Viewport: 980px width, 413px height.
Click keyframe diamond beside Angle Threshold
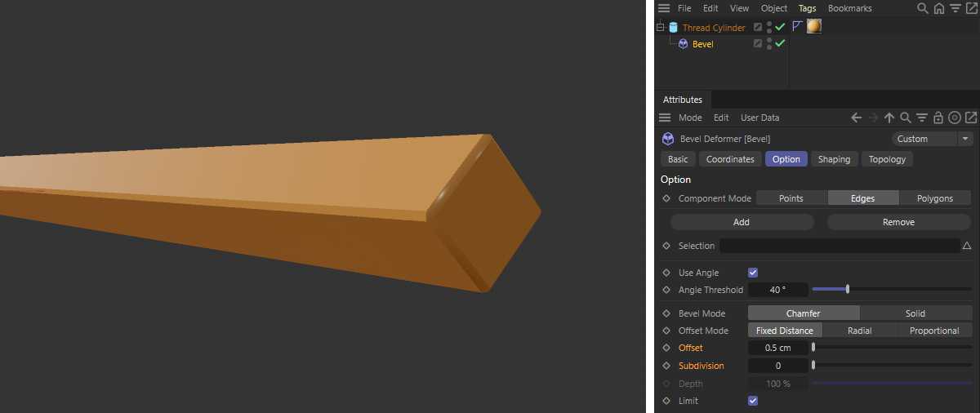pyautogui.click(x=666, y=290)
